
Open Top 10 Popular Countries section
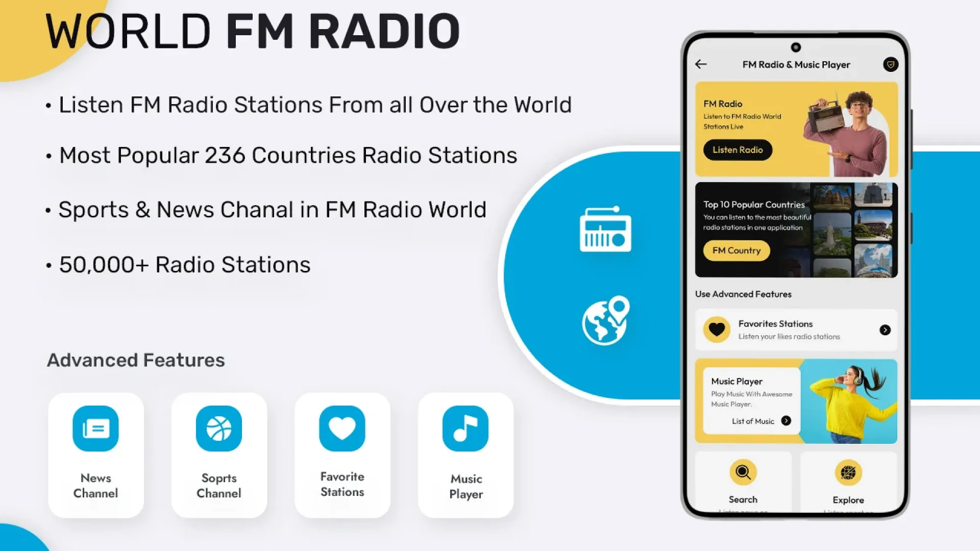pyautogui.click(x=734, y=251)
